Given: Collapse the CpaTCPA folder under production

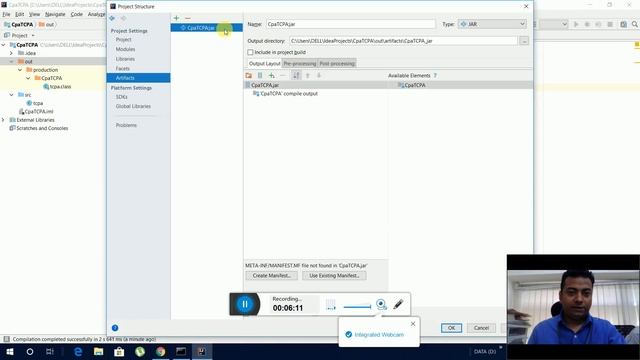Looking at the screenshot, I should pos(28,78).
